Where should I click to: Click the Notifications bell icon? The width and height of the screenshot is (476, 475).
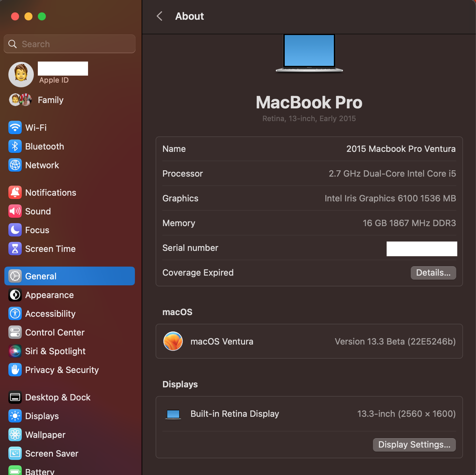[15, 193]
